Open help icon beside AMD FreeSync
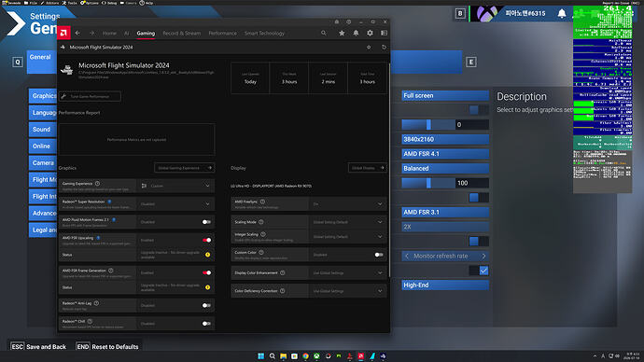Viewport: 644px width, 362px height. (262, 202)
